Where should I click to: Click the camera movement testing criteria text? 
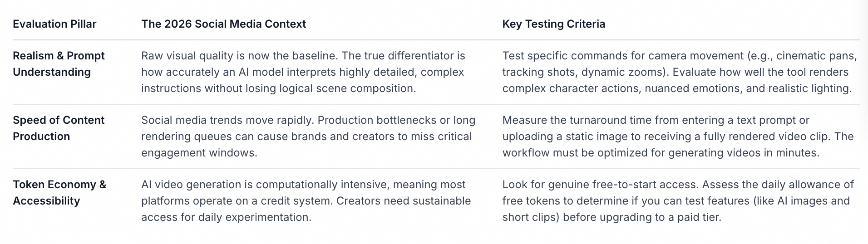(680, 72)
